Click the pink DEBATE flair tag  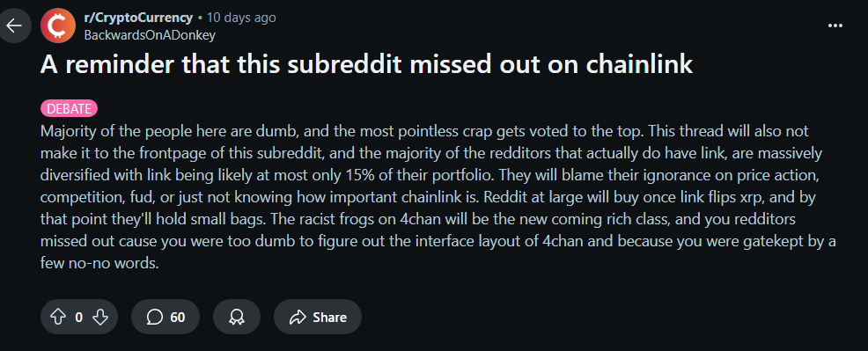coord(70,109)
